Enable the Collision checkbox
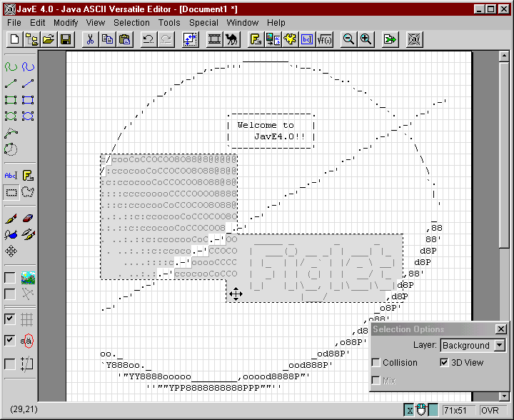This screenshot has height=420, width=514. [376, 363]
